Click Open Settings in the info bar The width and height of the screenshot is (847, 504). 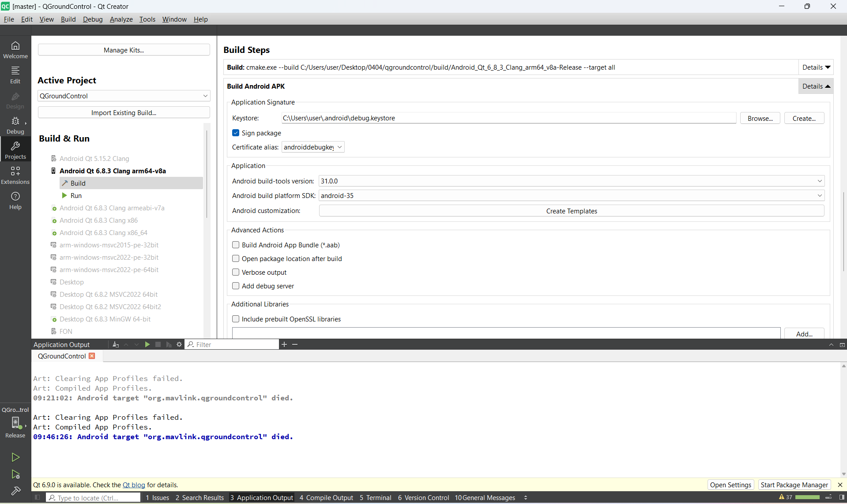[x=730, y=485]
